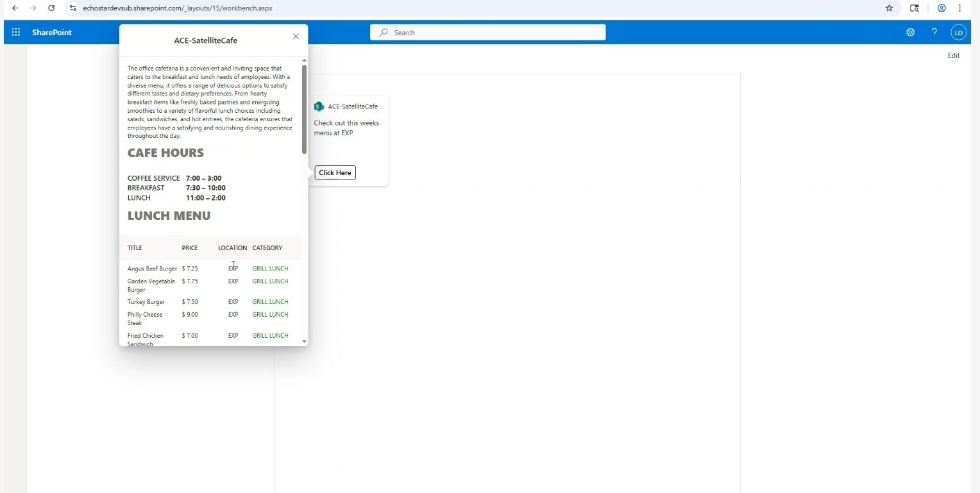Select the Philly Cheese Steak item
This screenshot has height=493, width=980.
pyautogui.click(x=145, y=319)
